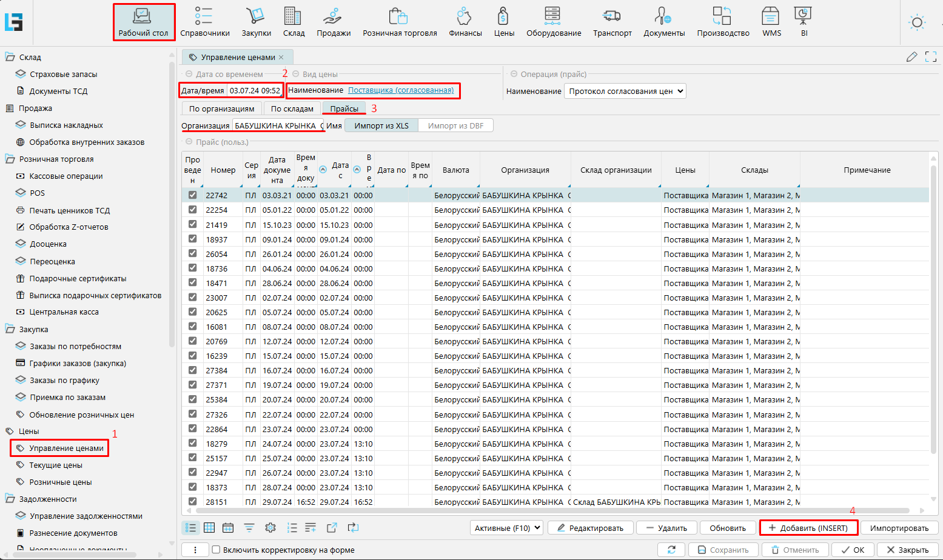Collapse the Прайс (польз.) section

[189, 142]
